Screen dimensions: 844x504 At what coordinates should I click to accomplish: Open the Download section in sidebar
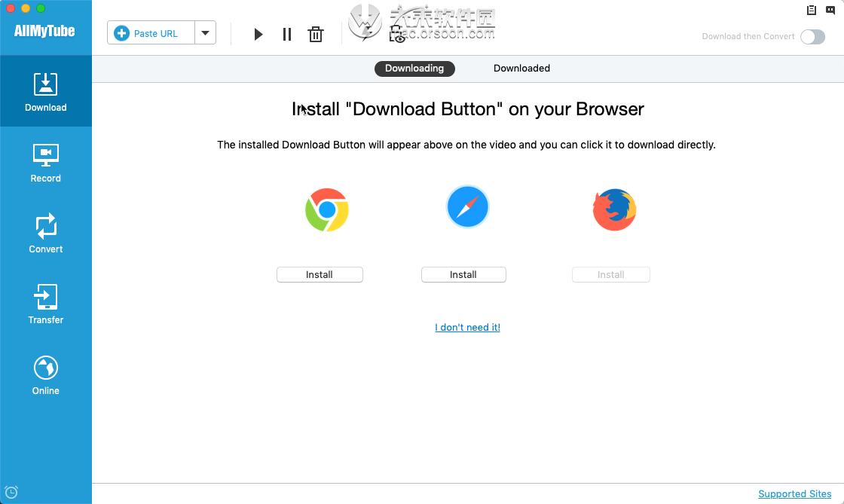coord(46,91)
